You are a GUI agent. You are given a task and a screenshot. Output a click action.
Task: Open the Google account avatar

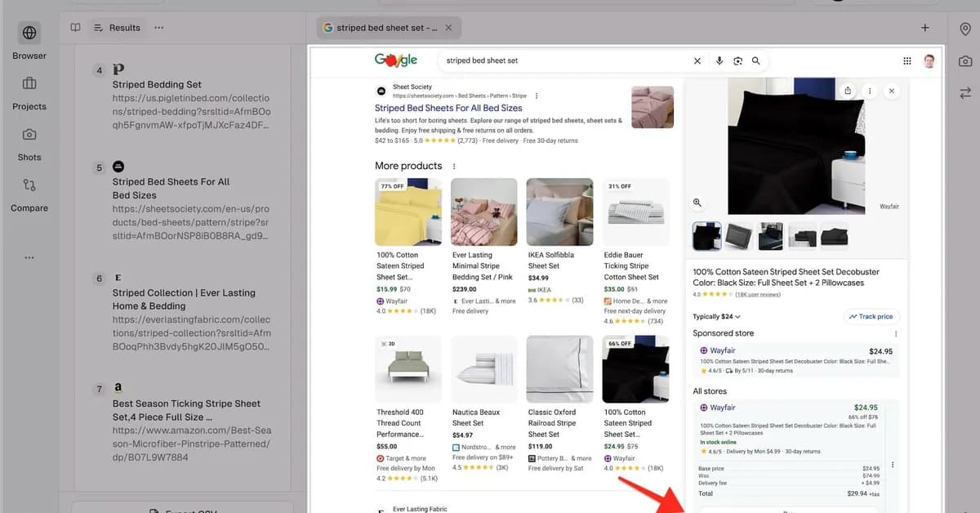(x=929, y=60)
